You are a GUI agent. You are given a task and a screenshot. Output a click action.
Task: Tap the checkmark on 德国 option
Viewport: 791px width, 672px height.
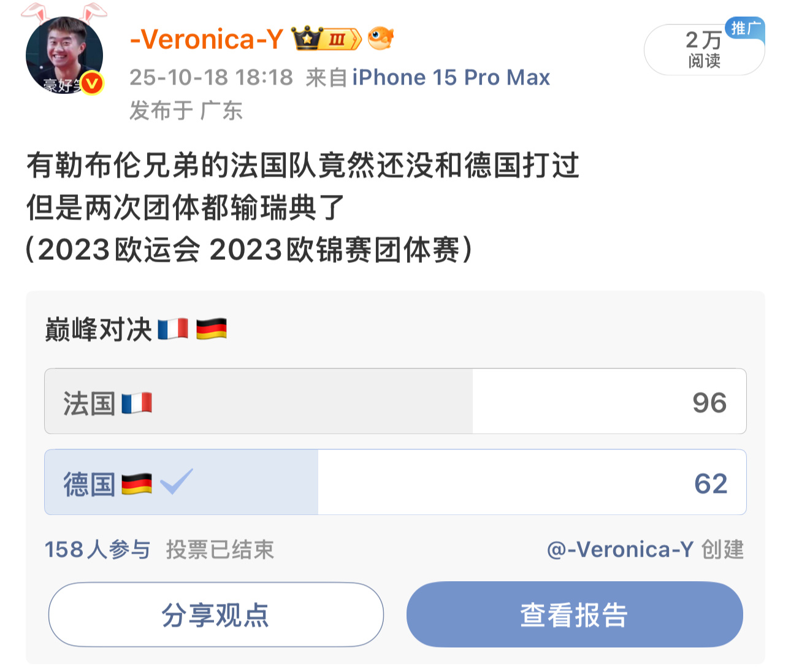click(177, 481)
